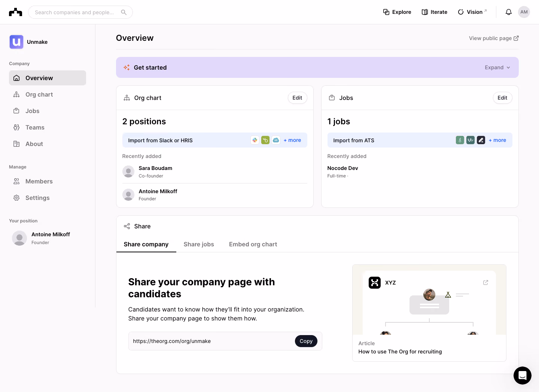Screen dimensions: 539x392
Task: Open notifications bell icon
Action: (508, 12)
